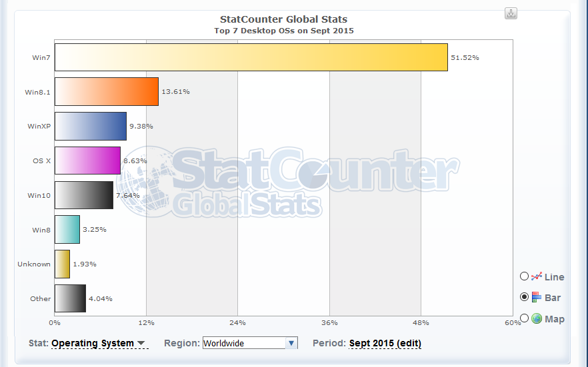Click the 1.93% value label
Viewport: 588px width, 367px height.
pos(85,264)
